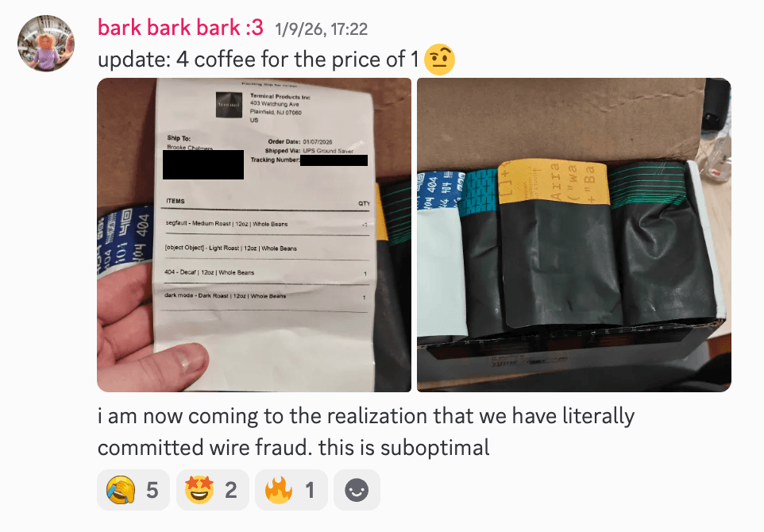Open the coffee bags box photo
Screen dimensions: 764x532
[x=574, y=235]
